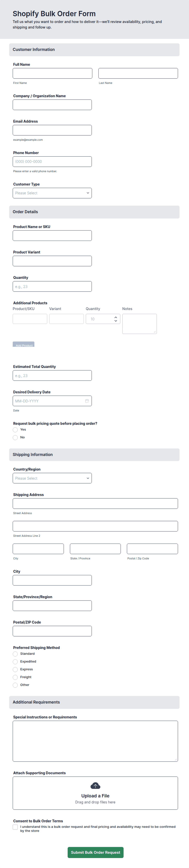Open the Customer Type dropdown

tap(52, 193)
